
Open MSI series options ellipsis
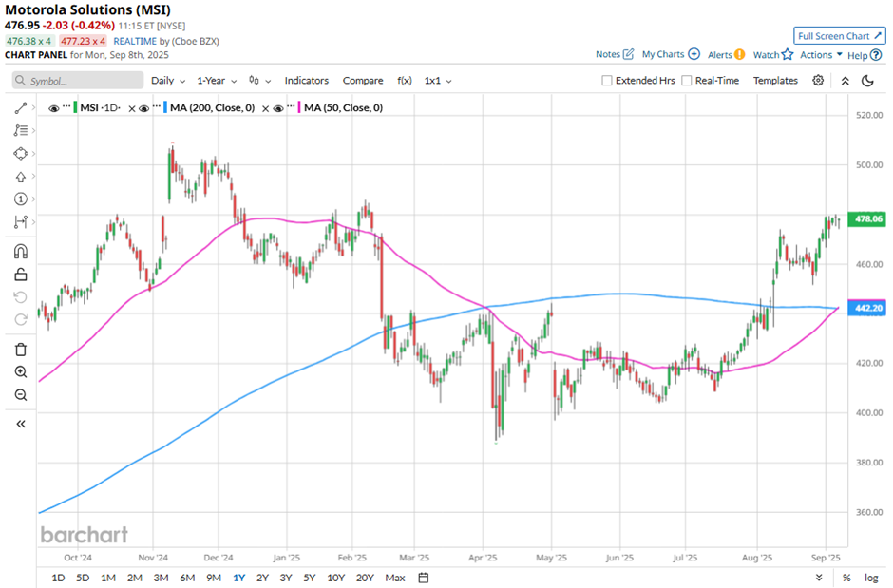[66, 106]
